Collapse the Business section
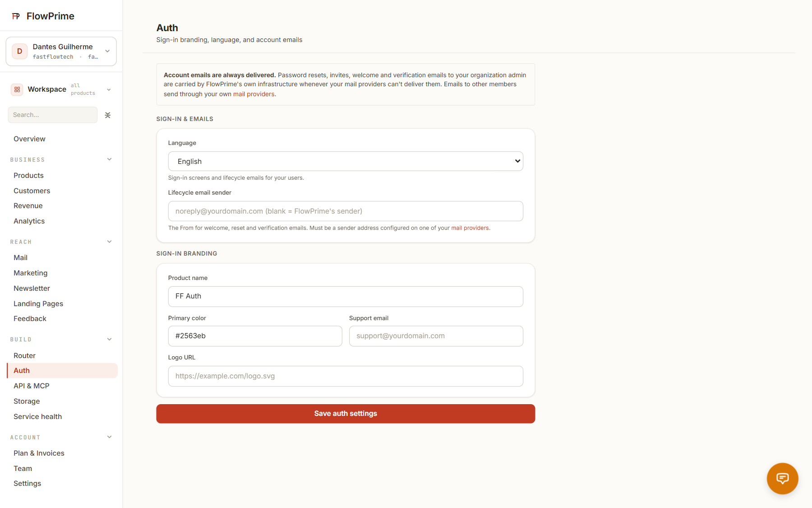 click(x=109, y=159)
